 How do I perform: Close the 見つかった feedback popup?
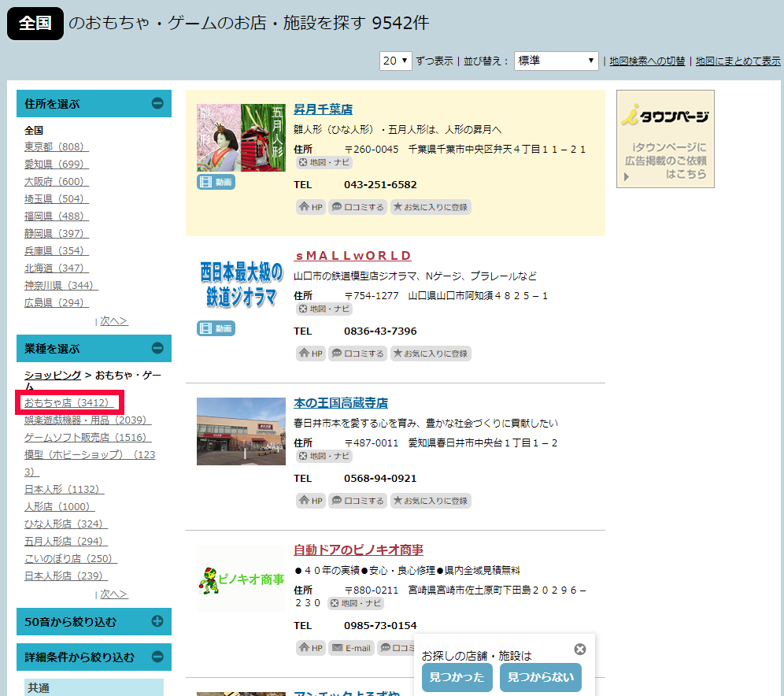click(580, 650)
